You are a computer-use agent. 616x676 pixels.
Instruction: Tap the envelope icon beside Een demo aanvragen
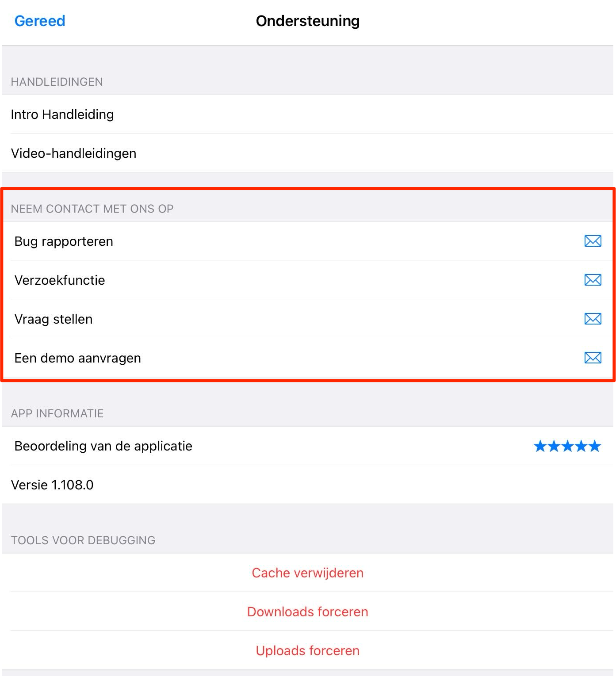pyautogui.click(x=593, y=358)
